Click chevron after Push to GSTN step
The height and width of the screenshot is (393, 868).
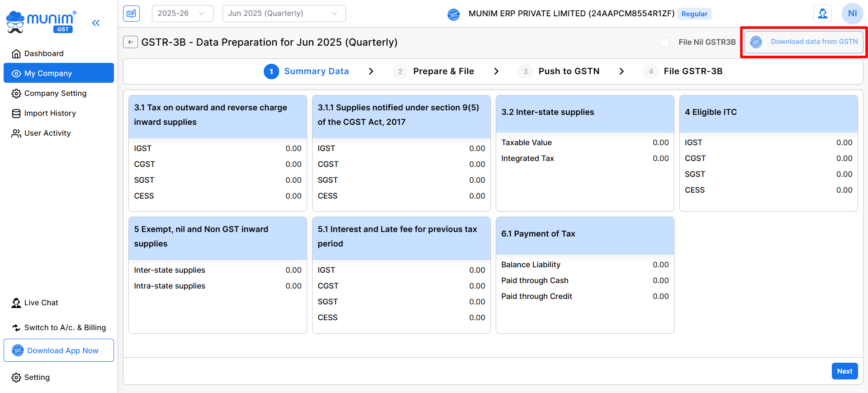[621, 71]
